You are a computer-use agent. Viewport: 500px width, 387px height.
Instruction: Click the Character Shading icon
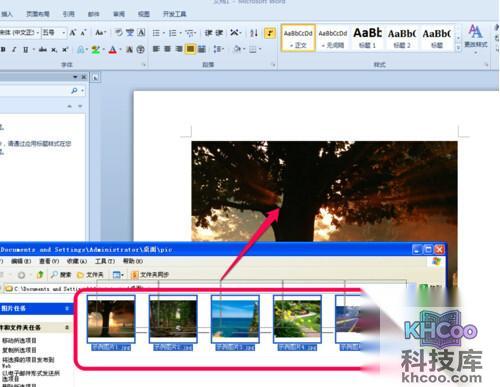coord(130,50)
